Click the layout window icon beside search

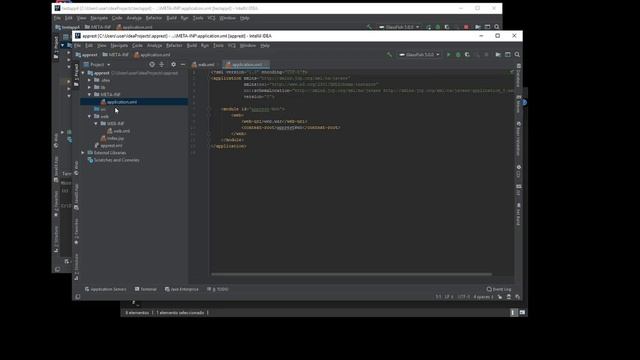(x=508, y=55)
